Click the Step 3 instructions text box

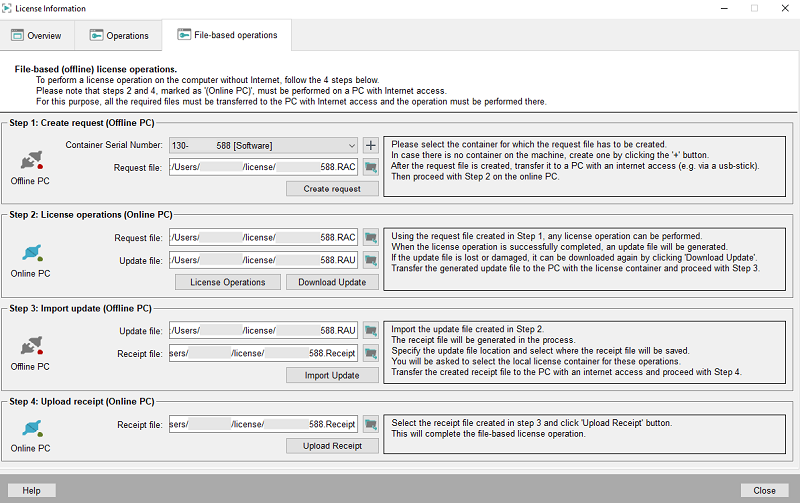pos(584,352)
